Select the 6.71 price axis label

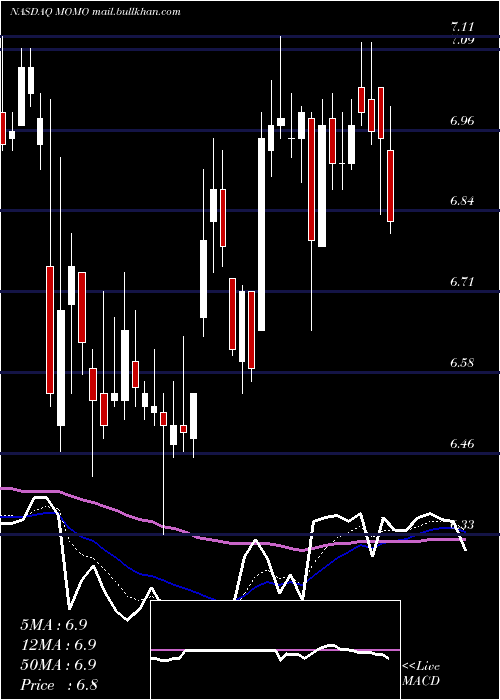(x=462, y=282)
